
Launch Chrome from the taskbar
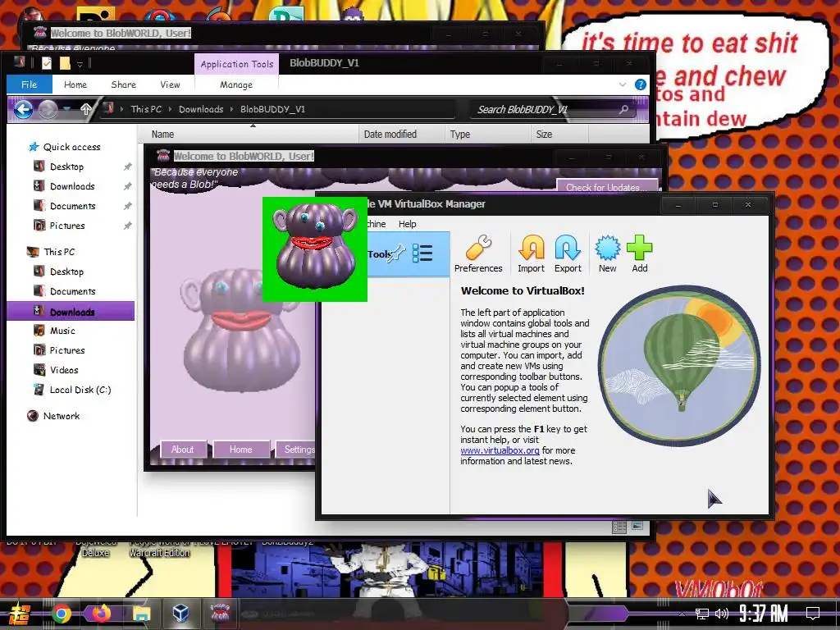(x=61, y=614)
